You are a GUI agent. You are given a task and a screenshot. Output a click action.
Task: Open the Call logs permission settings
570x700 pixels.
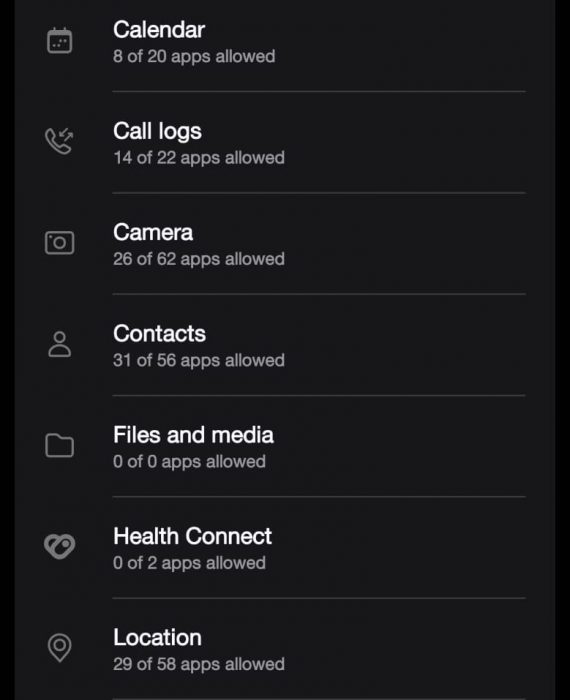click(285, 142)
